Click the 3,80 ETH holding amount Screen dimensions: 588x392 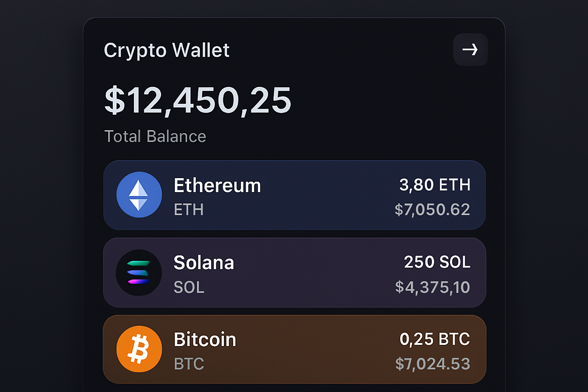434,185
